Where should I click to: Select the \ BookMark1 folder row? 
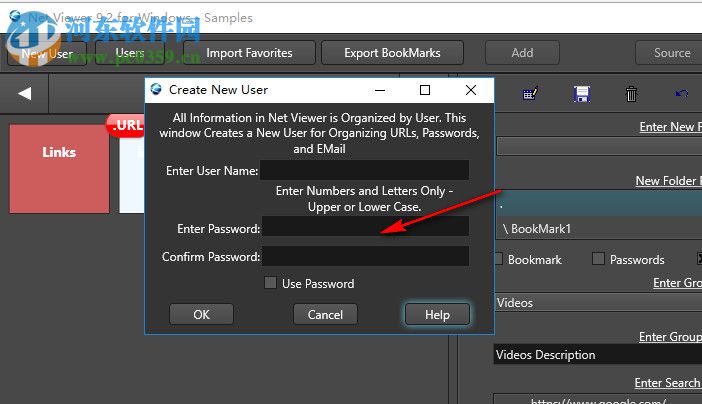599,229
